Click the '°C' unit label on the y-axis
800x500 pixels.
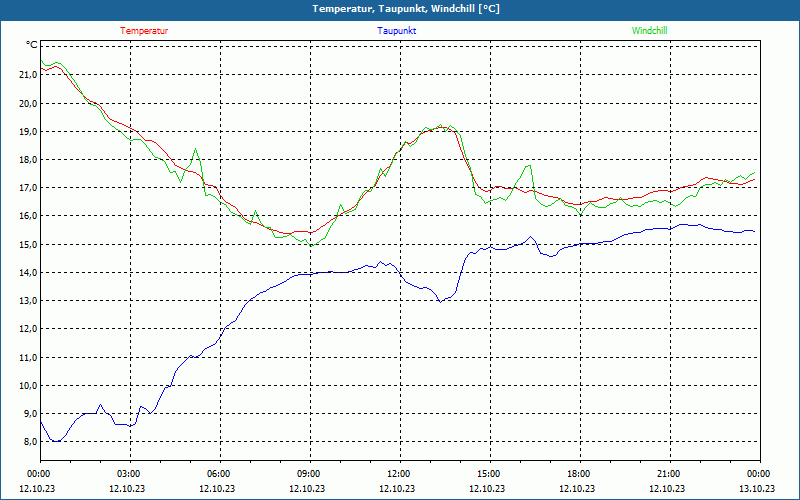tap(32, 45)
